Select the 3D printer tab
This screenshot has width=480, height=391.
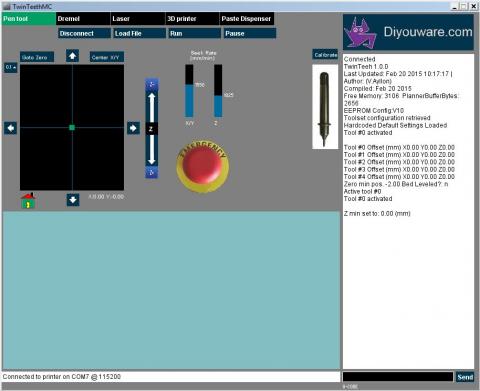tap(192, 19)
